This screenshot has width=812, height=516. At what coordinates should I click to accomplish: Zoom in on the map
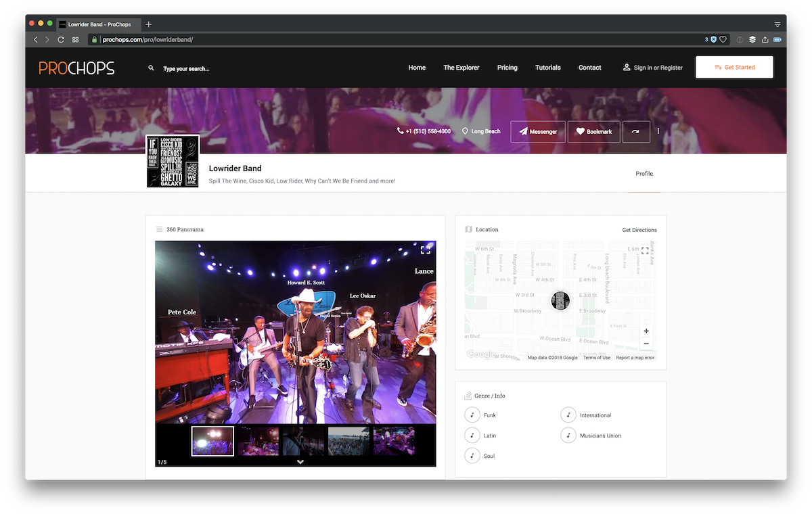(x=646, y=331)
